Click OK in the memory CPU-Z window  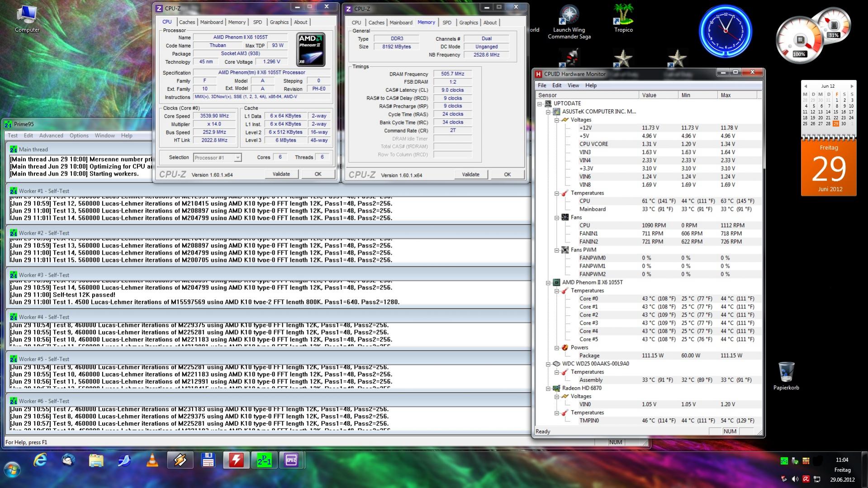tap(508, 175)
